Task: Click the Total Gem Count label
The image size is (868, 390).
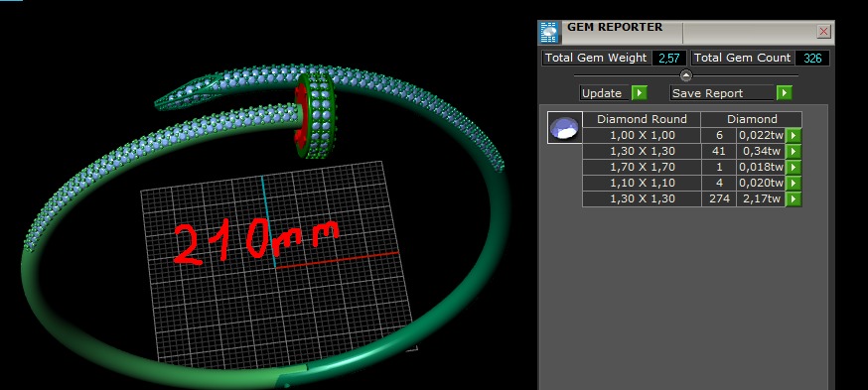Action: (742, 59)
